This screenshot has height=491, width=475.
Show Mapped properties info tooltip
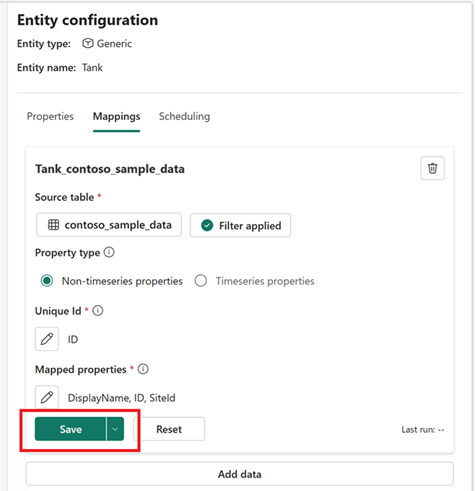point(143,369)
